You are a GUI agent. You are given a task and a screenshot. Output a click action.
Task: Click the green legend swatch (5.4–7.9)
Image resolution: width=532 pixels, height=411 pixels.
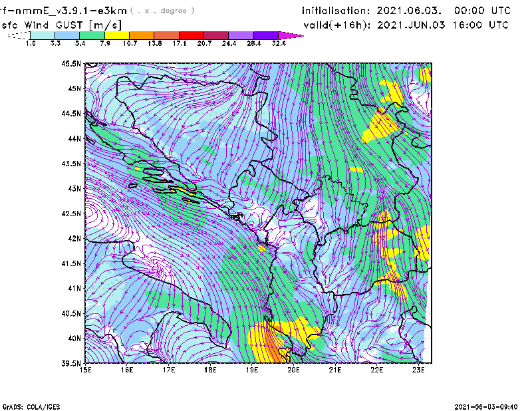(92, 35)
